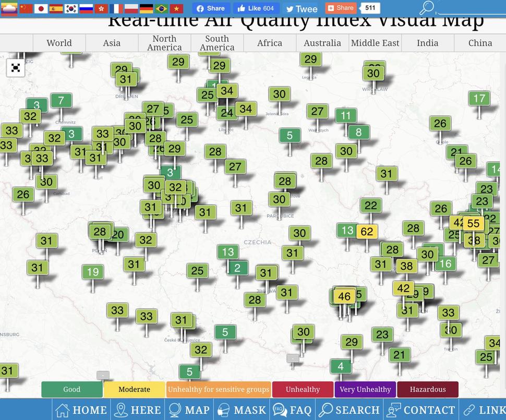Select the 22 AQI marker above 62

pyautogui.click(x=371, y=206)
